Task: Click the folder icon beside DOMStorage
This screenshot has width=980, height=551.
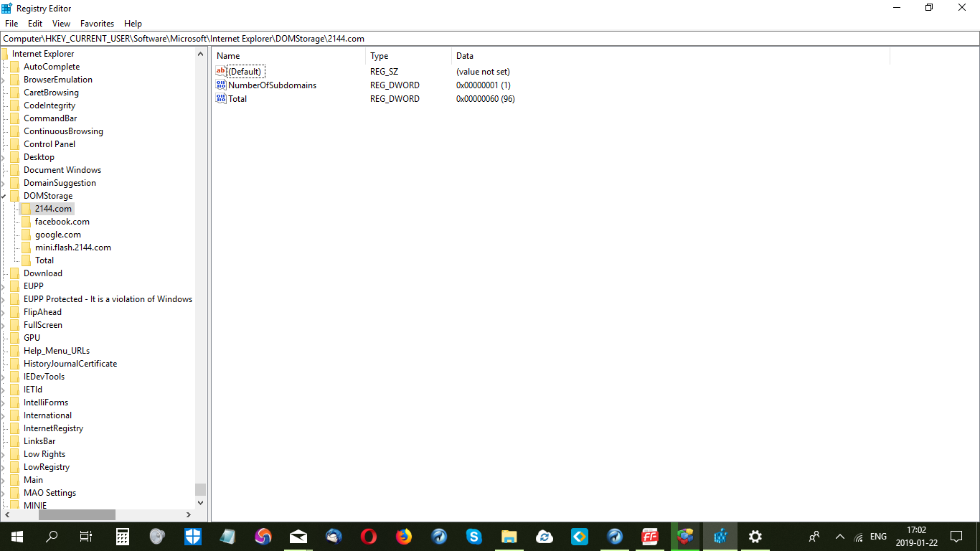Action: (x=15, y=196)
